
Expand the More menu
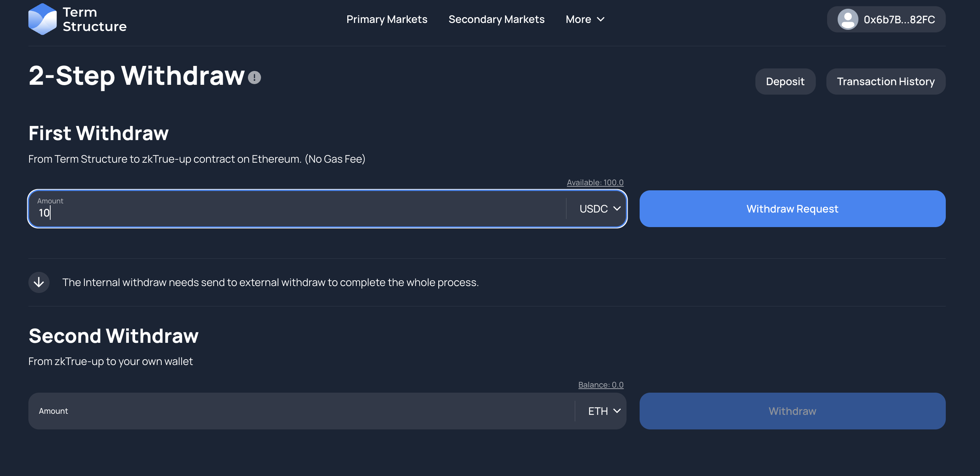point(578,19)
